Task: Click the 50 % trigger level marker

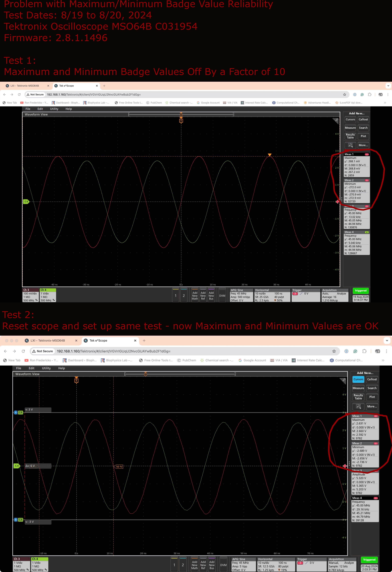Action: point(119,467)
